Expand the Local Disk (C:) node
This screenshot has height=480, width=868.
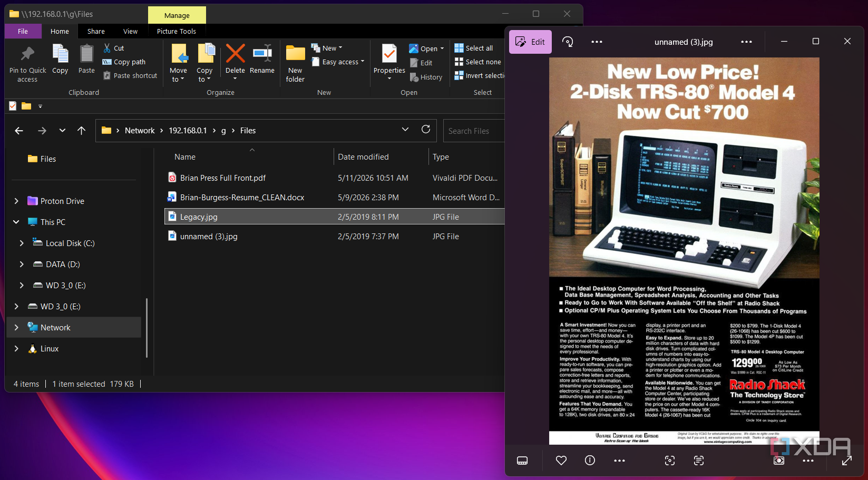pos(22,243)
